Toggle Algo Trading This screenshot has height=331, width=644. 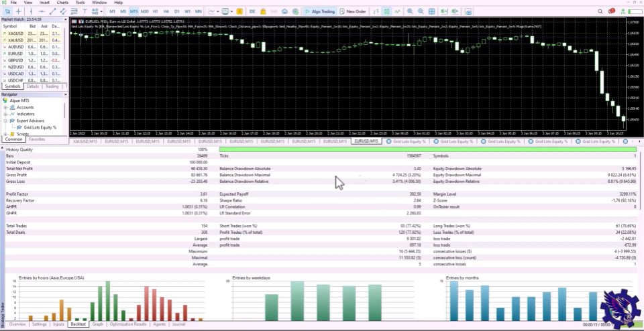pyautogui.click(x=320, y=11)
